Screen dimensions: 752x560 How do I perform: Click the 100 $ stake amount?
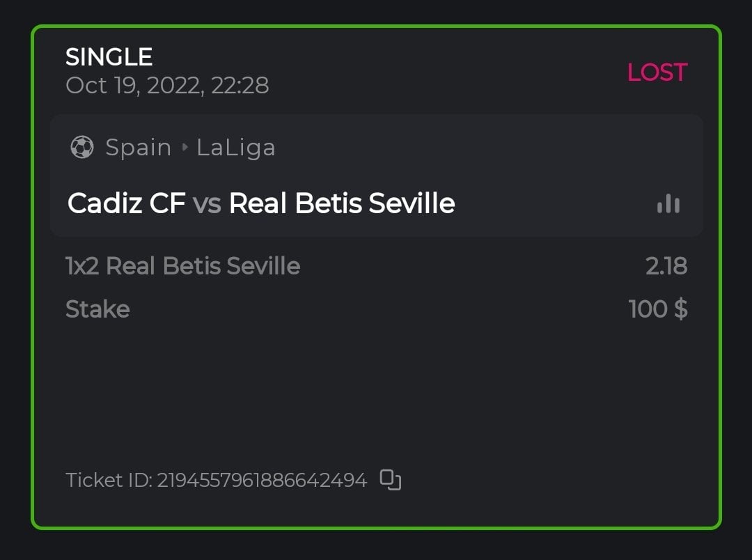(x=658, y=309)
